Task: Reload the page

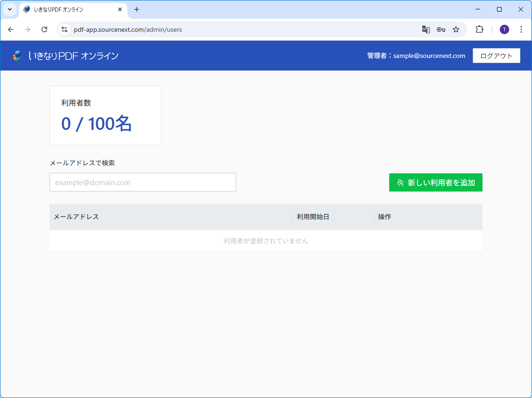Action: (x=44, y=29)
